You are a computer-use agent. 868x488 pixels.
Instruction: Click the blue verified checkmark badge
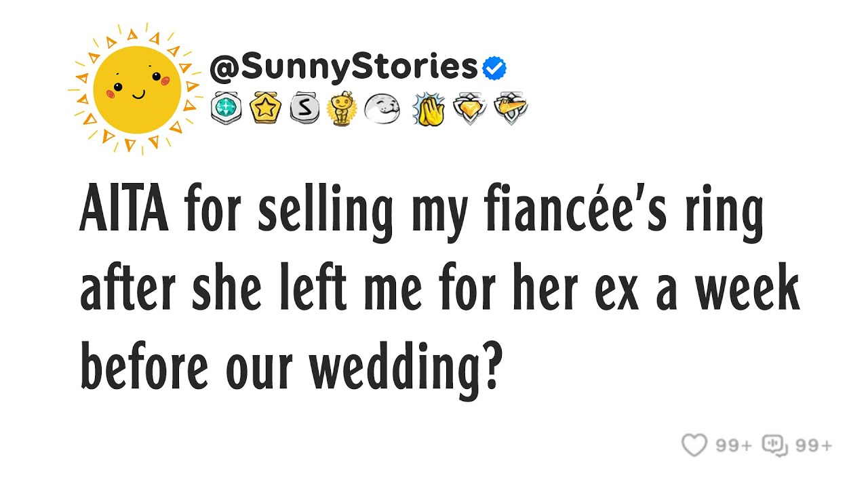click(x=494, y=68)
